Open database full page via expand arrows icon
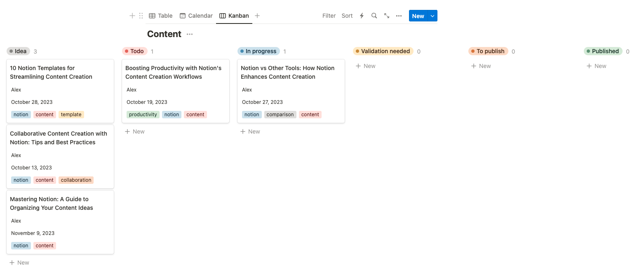 [x=387, y=16]
